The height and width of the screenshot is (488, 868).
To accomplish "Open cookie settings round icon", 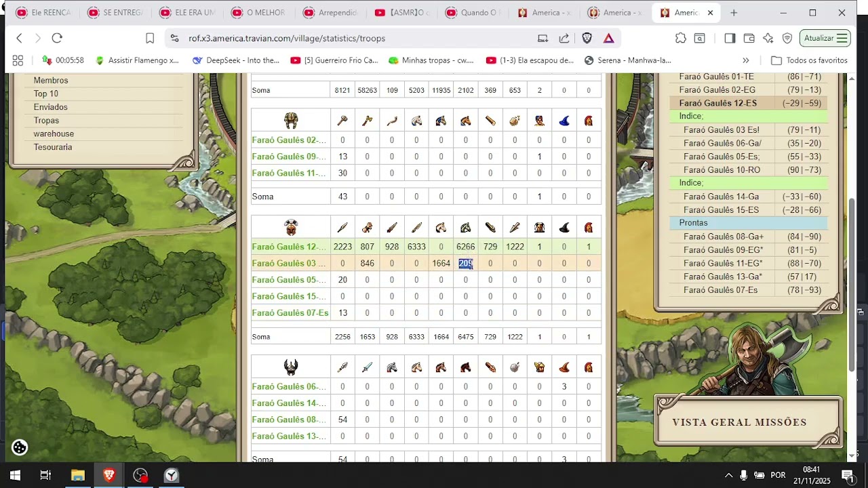I will [x=20, y=447].
